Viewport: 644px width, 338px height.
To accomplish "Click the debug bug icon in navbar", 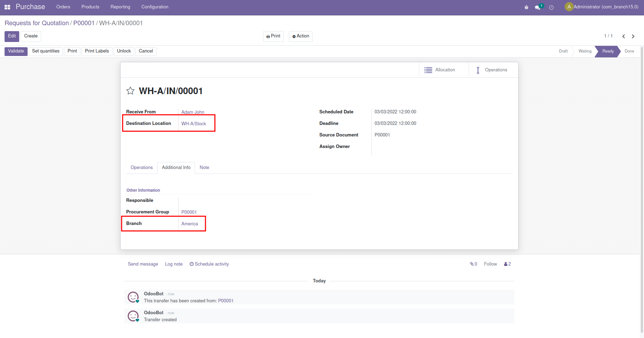I will (526, 7).
